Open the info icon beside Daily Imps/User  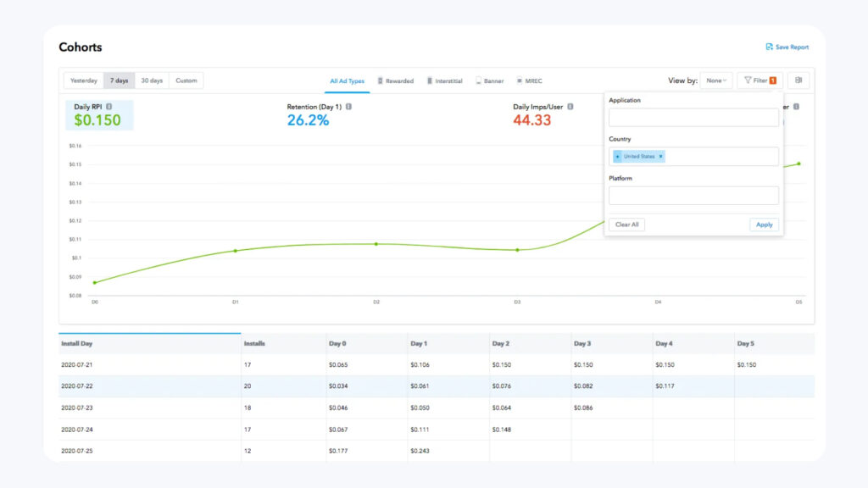click(x=570, y=107)
